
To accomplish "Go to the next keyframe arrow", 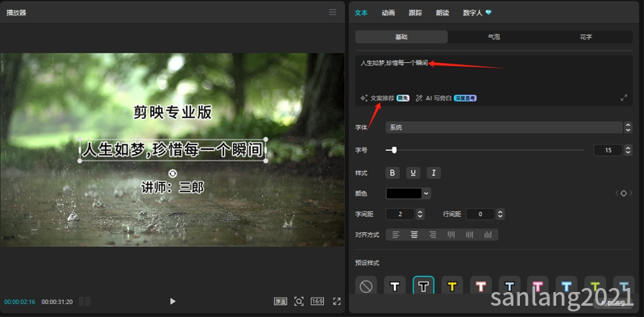I will click(x=630, y=194).
